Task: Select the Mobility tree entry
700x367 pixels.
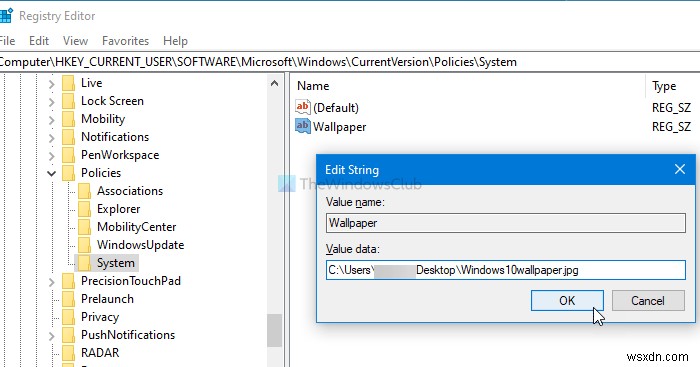Action: (103, 119)
